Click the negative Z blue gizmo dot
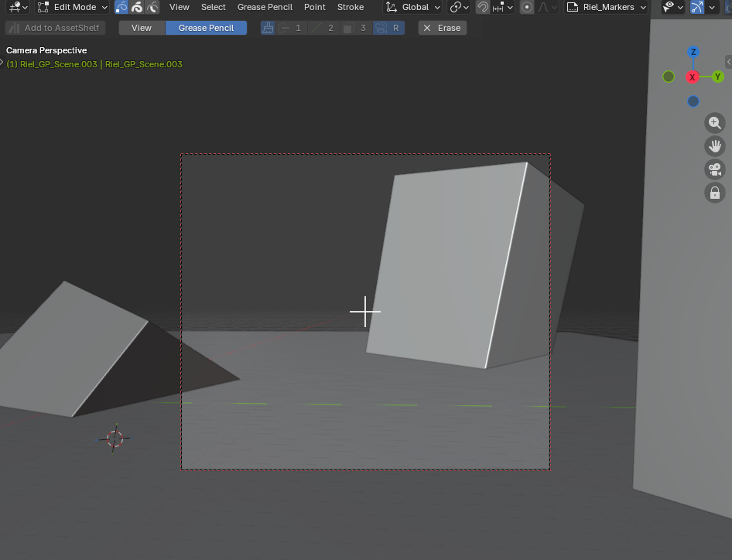Screen dimensions: 732x560 (693, 101)
